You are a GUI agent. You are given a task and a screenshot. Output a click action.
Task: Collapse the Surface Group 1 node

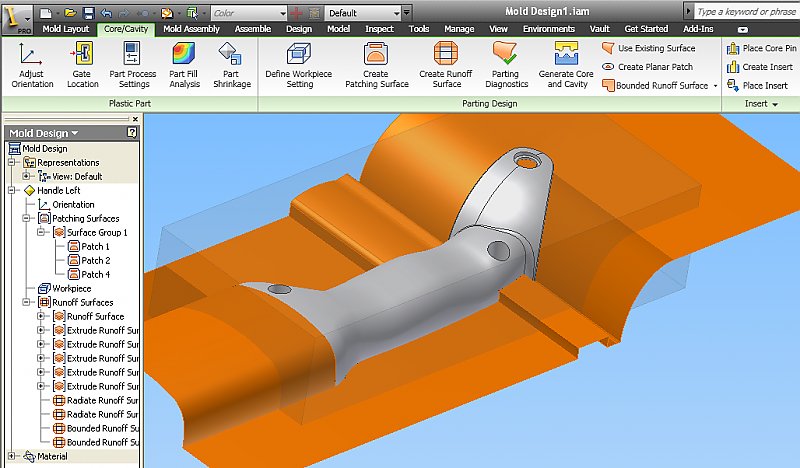coord(41,232)
